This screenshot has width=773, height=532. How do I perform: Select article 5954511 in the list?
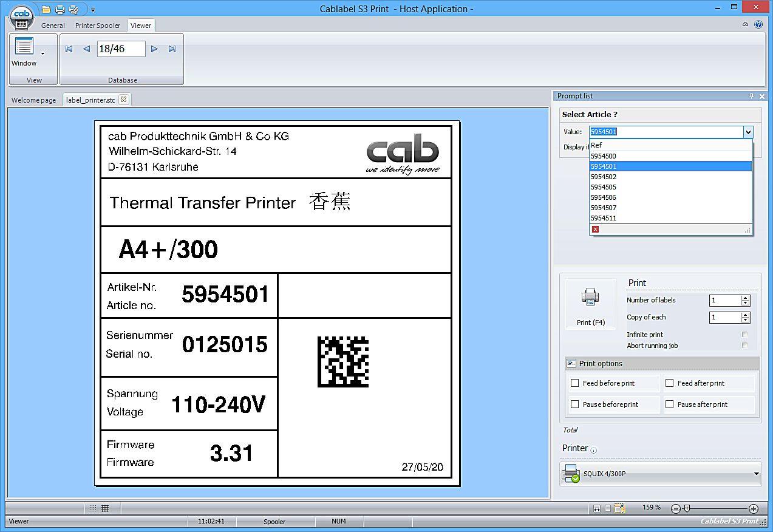670,218
